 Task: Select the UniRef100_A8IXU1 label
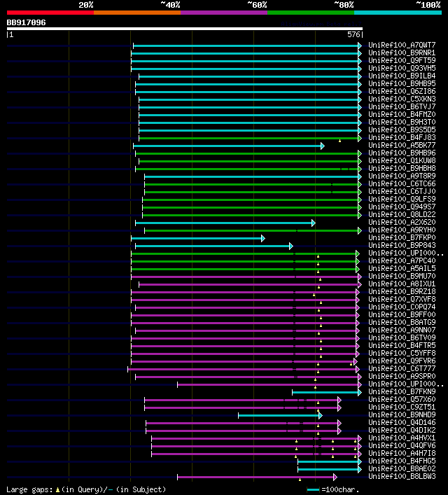coord(402,284)
